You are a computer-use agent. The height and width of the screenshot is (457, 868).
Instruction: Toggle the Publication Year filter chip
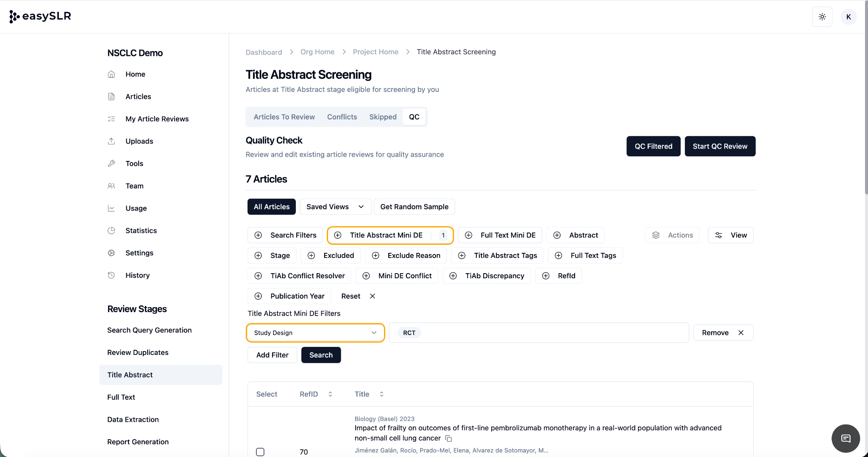289,296
